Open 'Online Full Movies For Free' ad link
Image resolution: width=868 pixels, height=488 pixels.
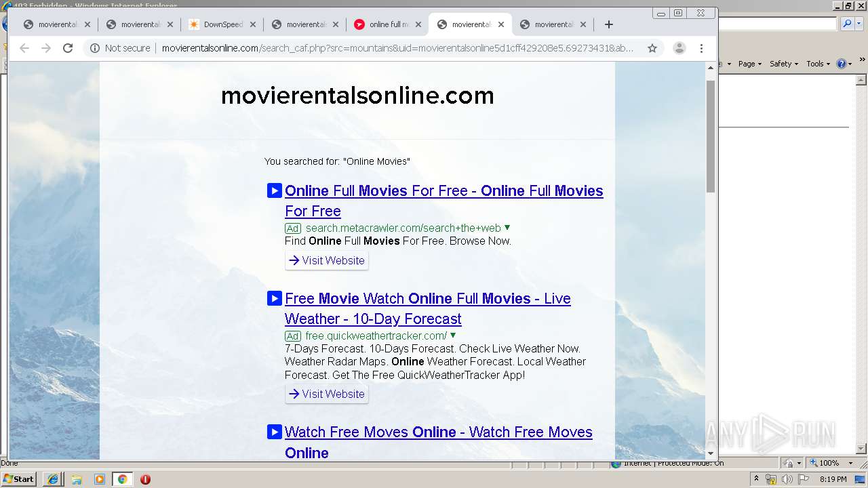(443, 201)
